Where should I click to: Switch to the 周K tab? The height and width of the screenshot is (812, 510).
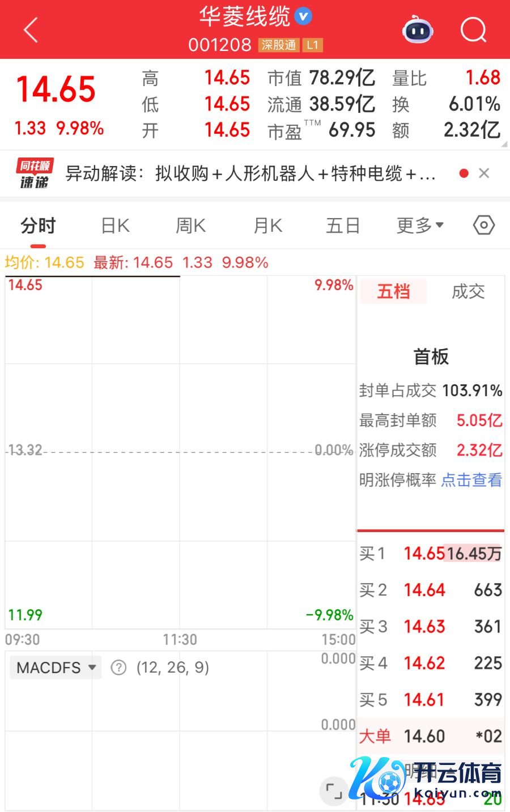190,226
